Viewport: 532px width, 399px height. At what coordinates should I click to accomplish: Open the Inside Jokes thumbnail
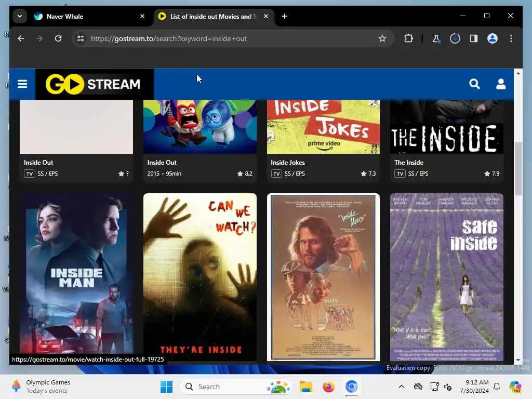click(323, 127)
